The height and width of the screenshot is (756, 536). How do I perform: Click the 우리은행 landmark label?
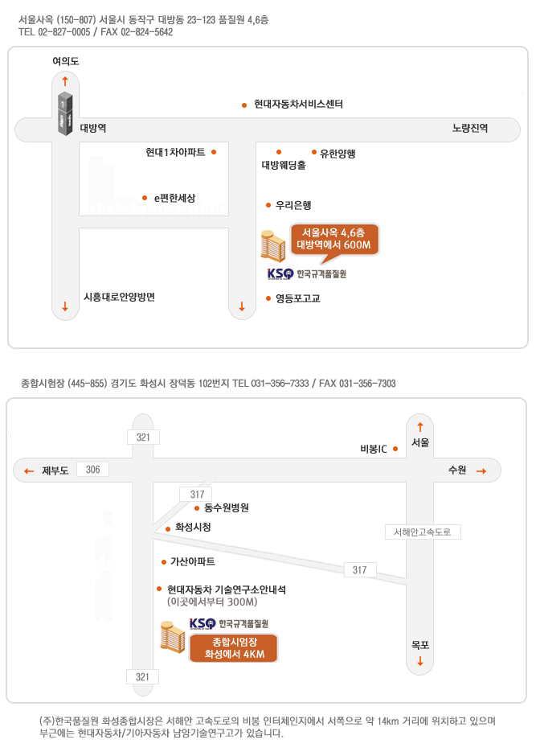point(293,205)
